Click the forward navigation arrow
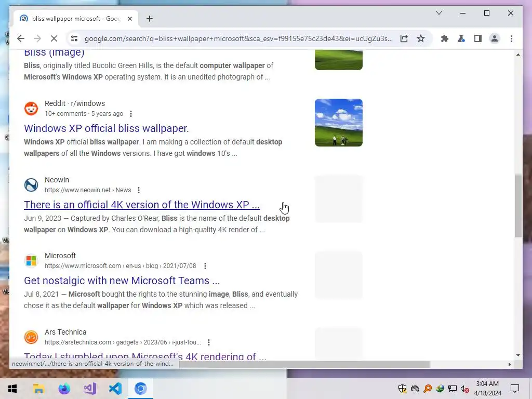The width and height of the screenshot is (532, 399). click(37, 38)
